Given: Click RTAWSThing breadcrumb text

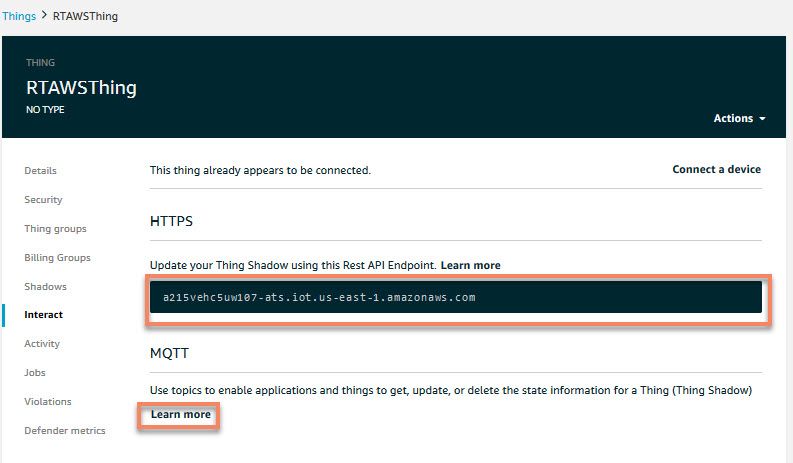Looking at the screenshot, I should (85, 16).
